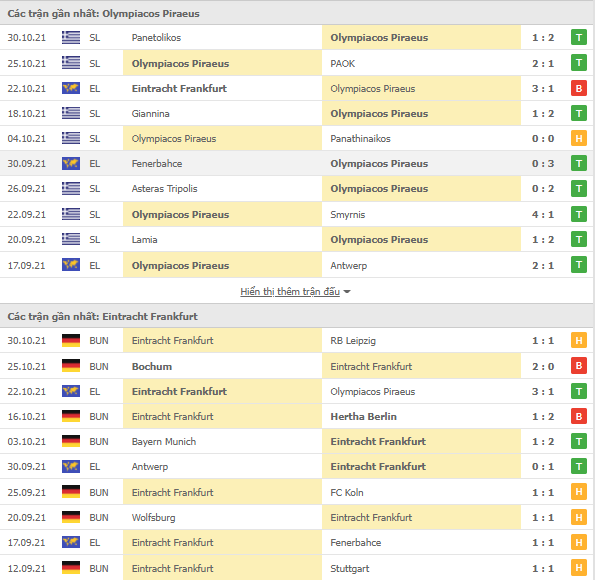Open the Hertha Berlin team link
The height and width of the screenshot is (580, 595).
(x=363, y=416)
